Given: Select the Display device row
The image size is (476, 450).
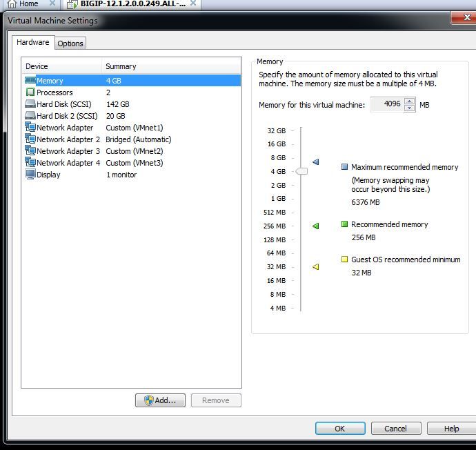Looking at the screenshot, I should tap(132, 175).
